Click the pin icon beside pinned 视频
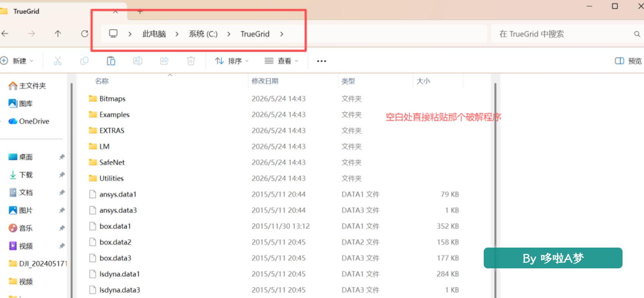This screenshot has height=298, width=644. click(x=62, y=246)
